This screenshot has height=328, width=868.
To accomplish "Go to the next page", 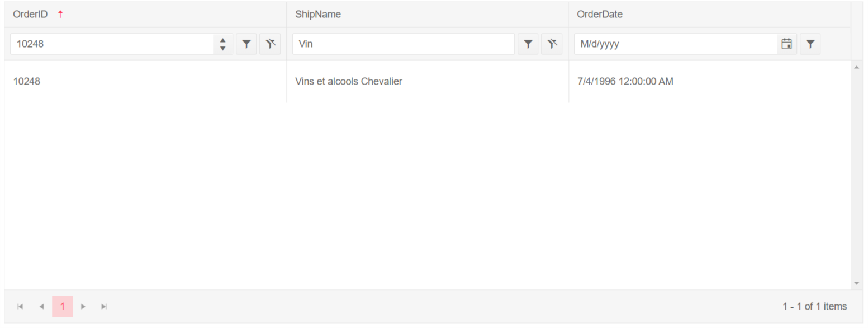I will pos(83,306).
